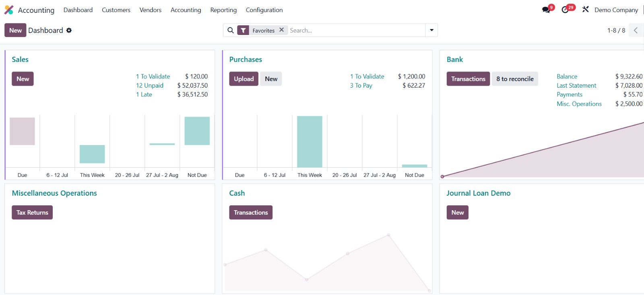The width and height of the screenshot is (644, 295).
Task: Click the This Week bar in Purchases chart
Action: [x=310, y=141]
